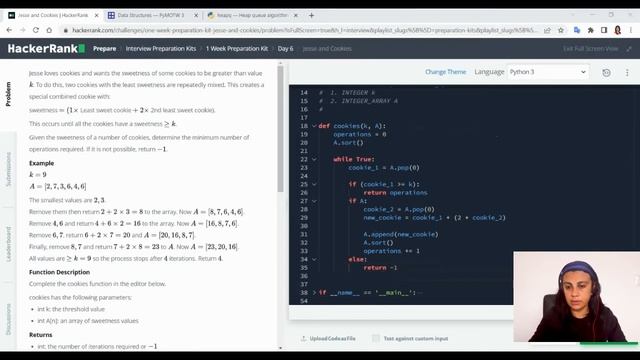Close the Data Structures PyMOTW tab
This screenshot has height=360, width=640.
[196, 16]
